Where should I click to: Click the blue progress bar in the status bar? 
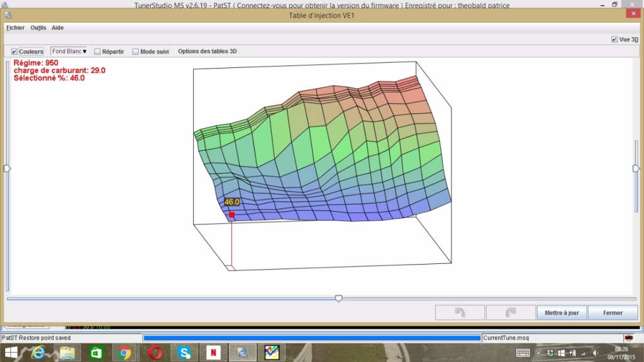click(312, 337)
